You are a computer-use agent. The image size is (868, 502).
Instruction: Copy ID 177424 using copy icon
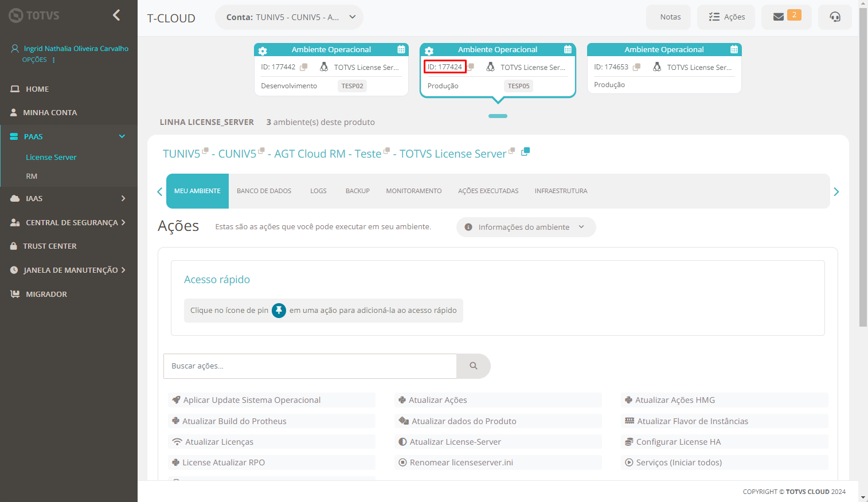pyautogui.click(x=471, y=67)
